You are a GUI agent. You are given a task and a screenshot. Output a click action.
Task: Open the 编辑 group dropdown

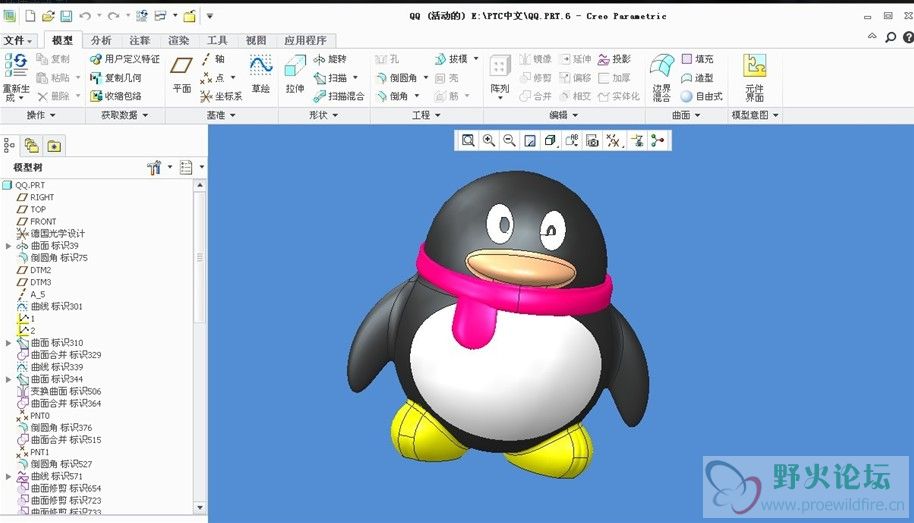tap(564, 115)
